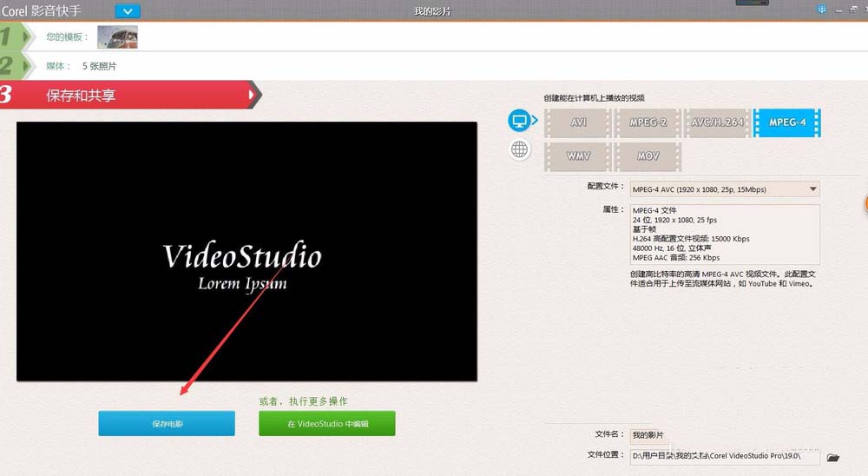Open step 3 保存和共享 section
The image size is (868, 476).
pos(130,95)
